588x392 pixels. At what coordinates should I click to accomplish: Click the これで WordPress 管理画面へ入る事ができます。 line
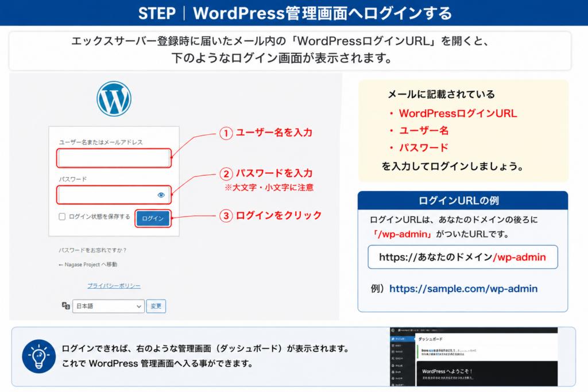coord(157,363)
